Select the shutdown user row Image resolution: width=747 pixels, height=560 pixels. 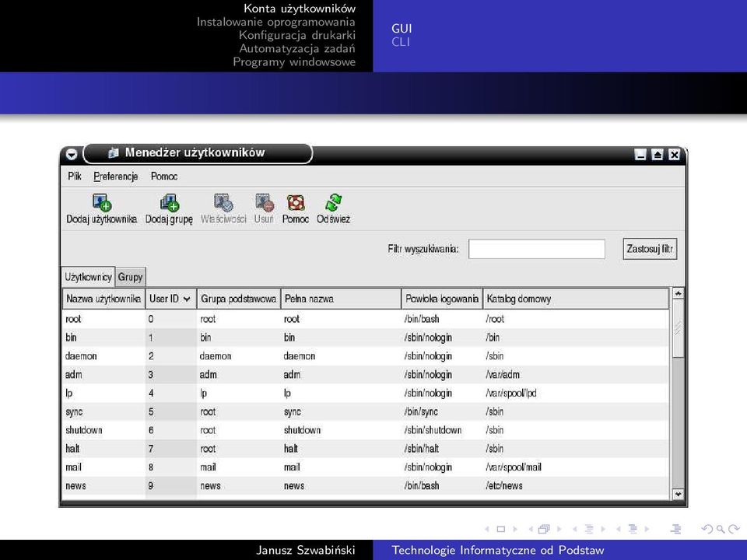click(x=366, y=430)
